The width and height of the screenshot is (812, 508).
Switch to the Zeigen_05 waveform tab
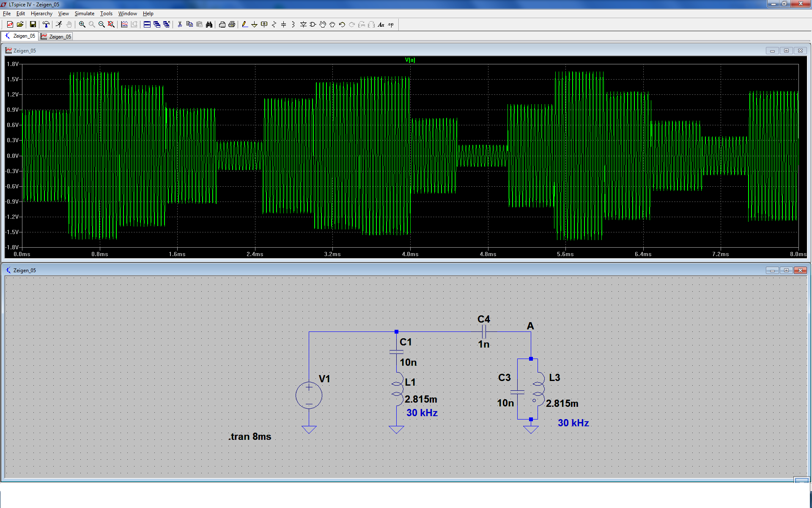[56, 37]
